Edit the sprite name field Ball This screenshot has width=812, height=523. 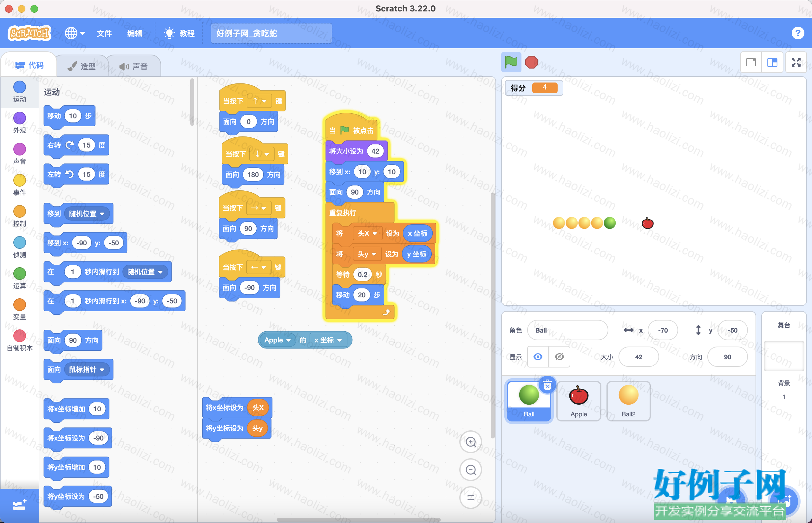[x=567, y=330]
